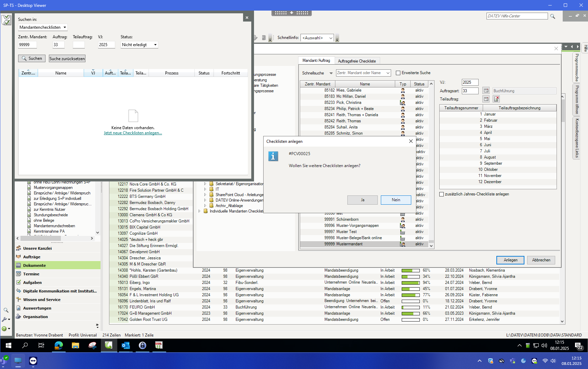Click the Jetzt neue Checklisten anlegen link

[x=133, y=133]
